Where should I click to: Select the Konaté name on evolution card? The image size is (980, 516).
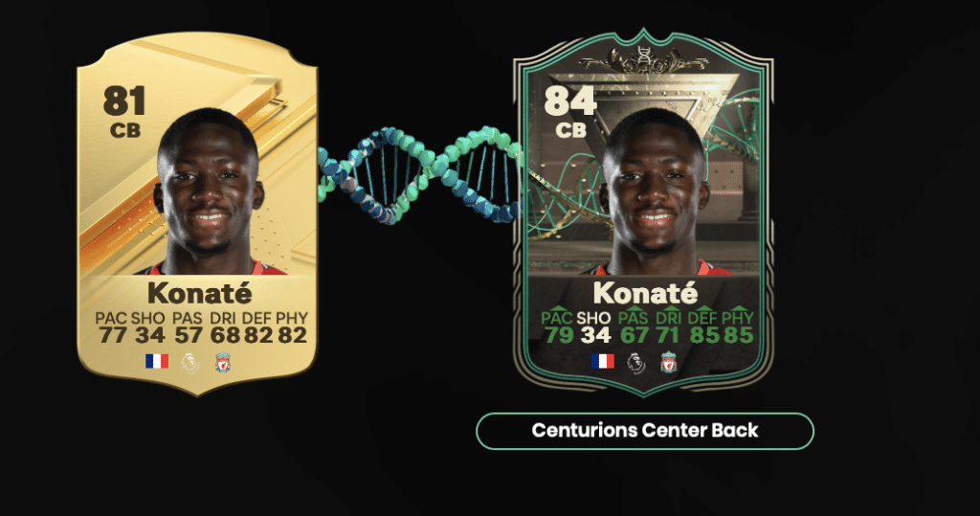(x=645, y=293)
